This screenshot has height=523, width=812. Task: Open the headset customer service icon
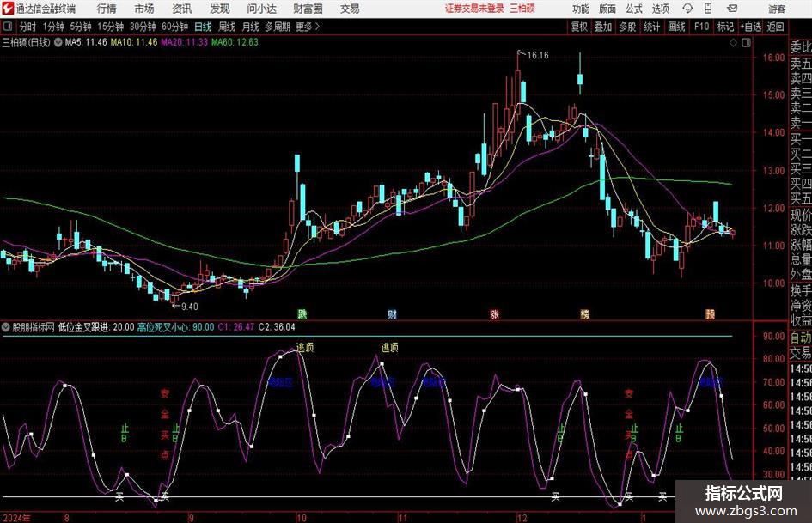click(687, 9)
